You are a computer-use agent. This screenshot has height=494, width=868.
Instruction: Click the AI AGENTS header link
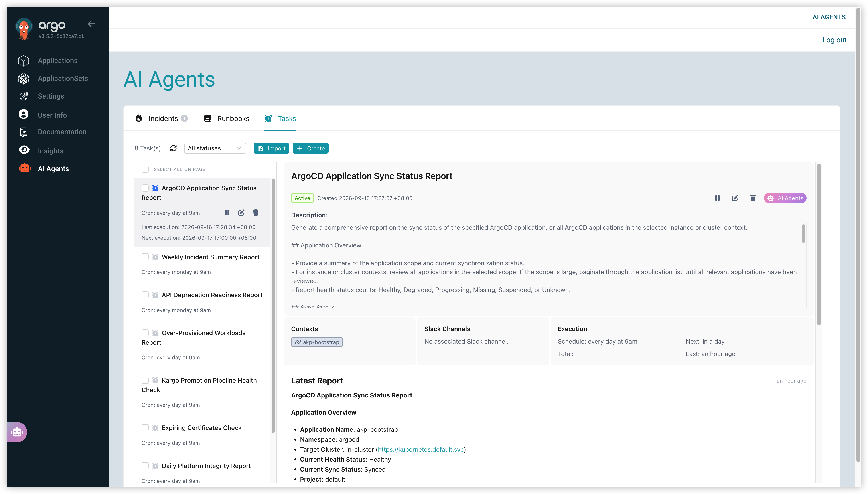coord(829,17)
